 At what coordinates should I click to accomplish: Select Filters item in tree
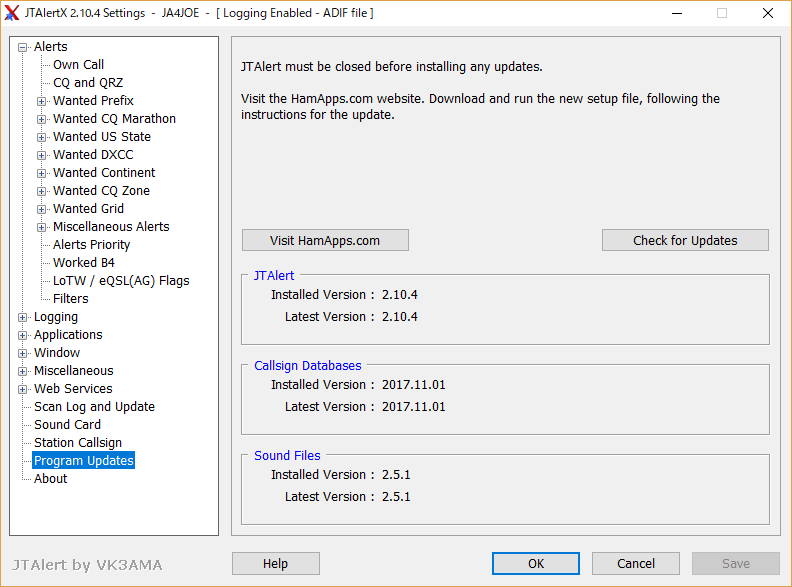pyautogui.click(x=71, y=299)
